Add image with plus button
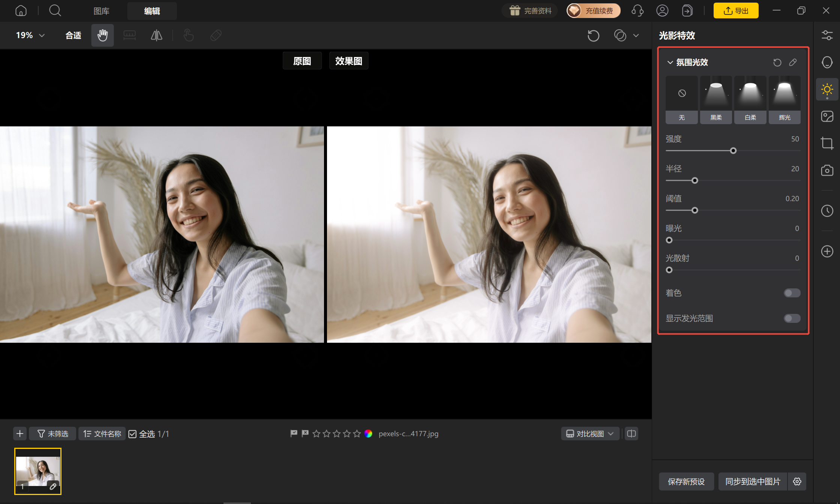The width and height of the screenshot is (840, 504). click(20, 434)
